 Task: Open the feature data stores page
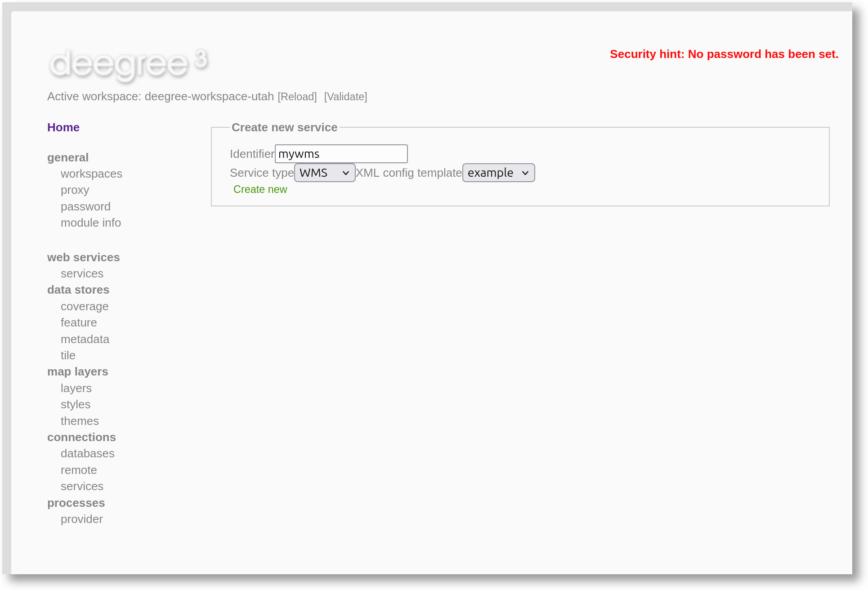tap(79, 322)
